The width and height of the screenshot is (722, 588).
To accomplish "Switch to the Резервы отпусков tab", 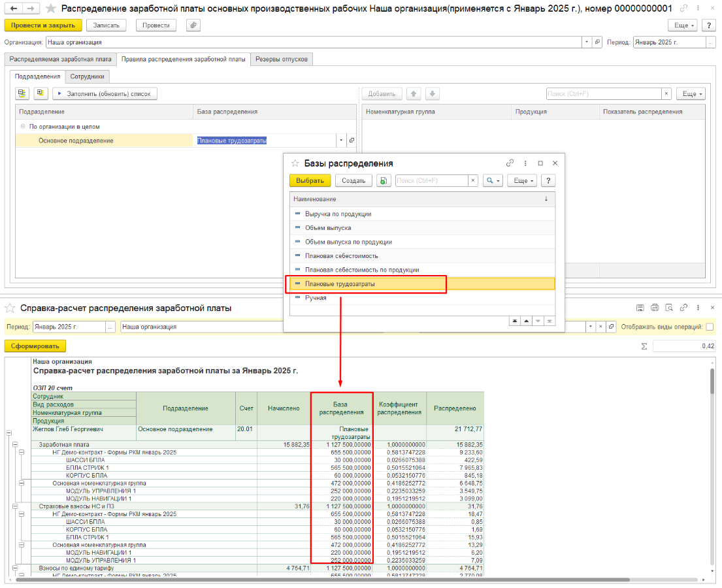I will click(x=282, y=59).
